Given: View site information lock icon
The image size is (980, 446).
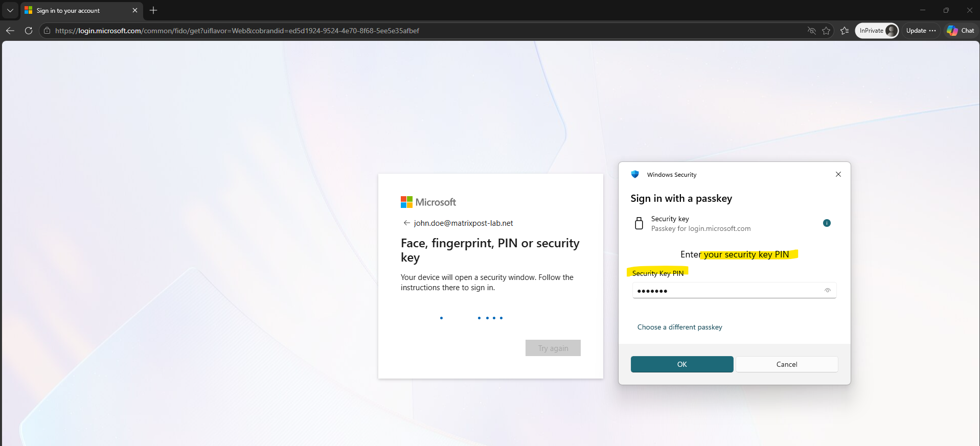Looking at the screenshot, I should 47,31.
